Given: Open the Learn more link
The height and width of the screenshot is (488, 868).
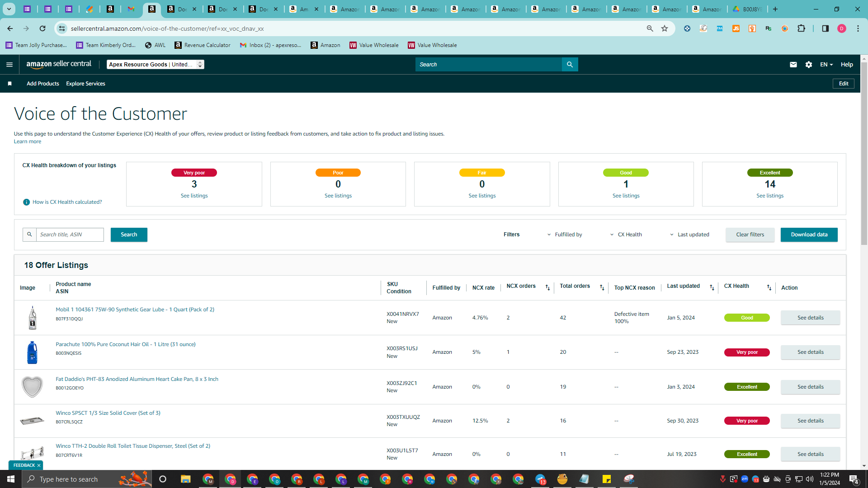Looking at the screenshot, I should [28, 141].
